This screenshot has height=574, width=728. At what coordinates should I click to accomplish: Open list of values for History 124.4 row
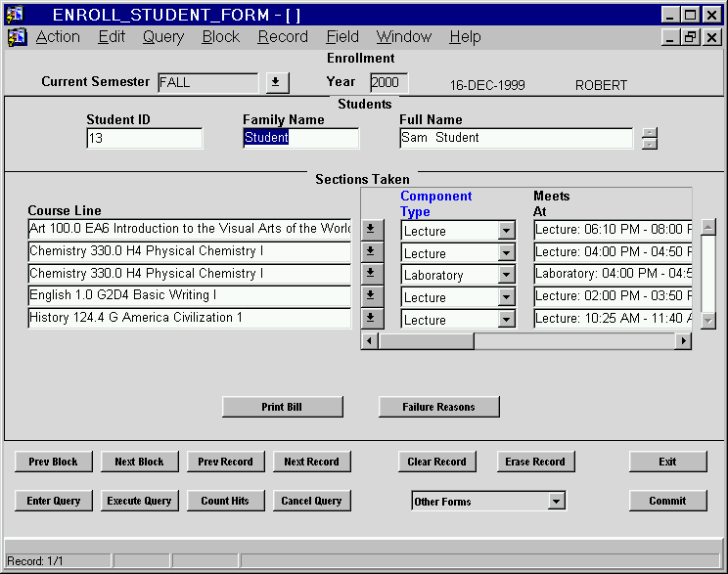tap(372, 318)
